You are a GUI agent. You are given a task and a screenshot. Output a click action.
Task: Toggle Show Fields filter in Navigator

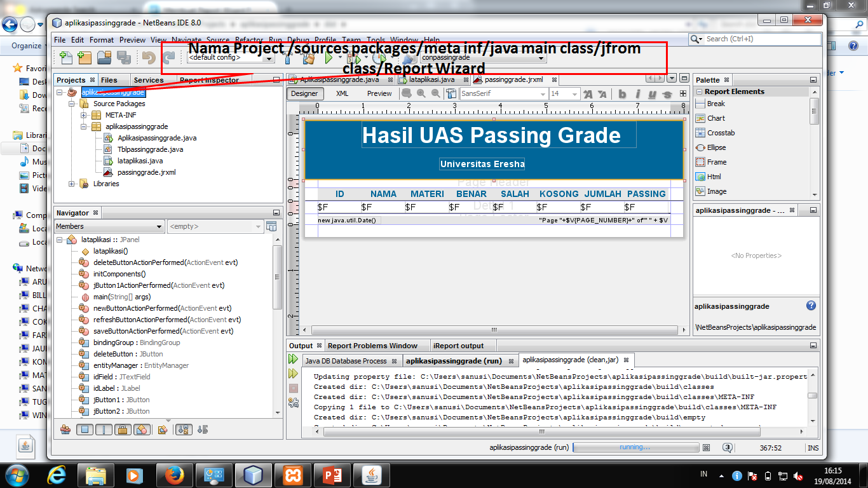pos(84,430)
